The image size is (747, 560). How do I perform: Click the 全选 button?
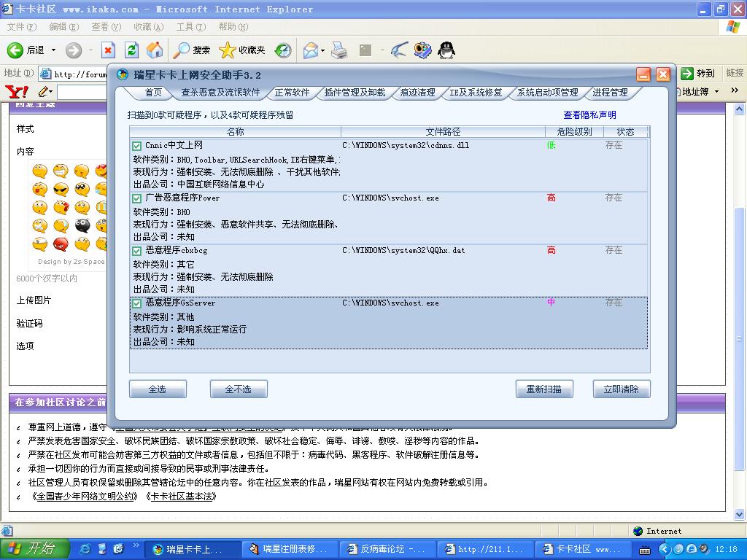coord(158,389)
